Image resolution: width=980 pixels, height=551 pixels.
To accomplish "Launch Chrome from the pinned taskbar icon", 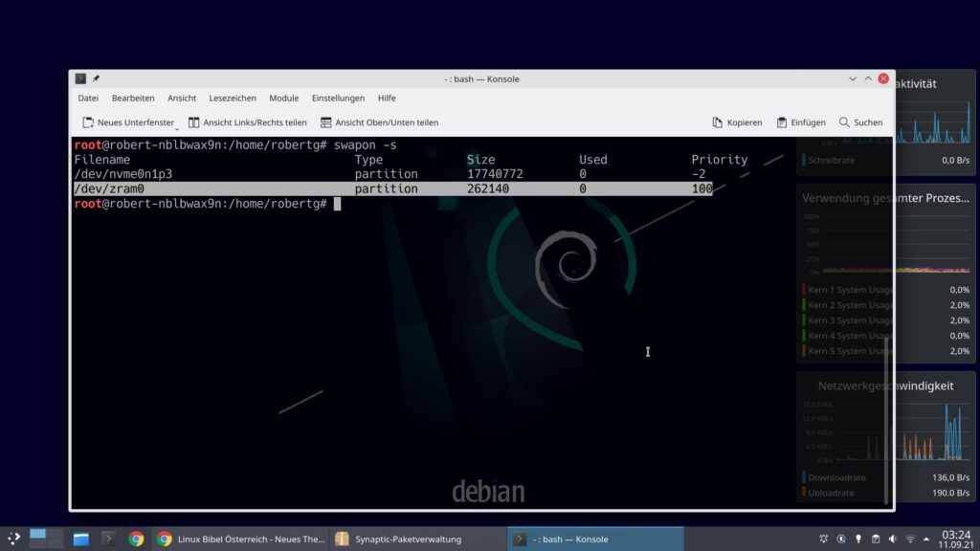I will pos(136,539).
